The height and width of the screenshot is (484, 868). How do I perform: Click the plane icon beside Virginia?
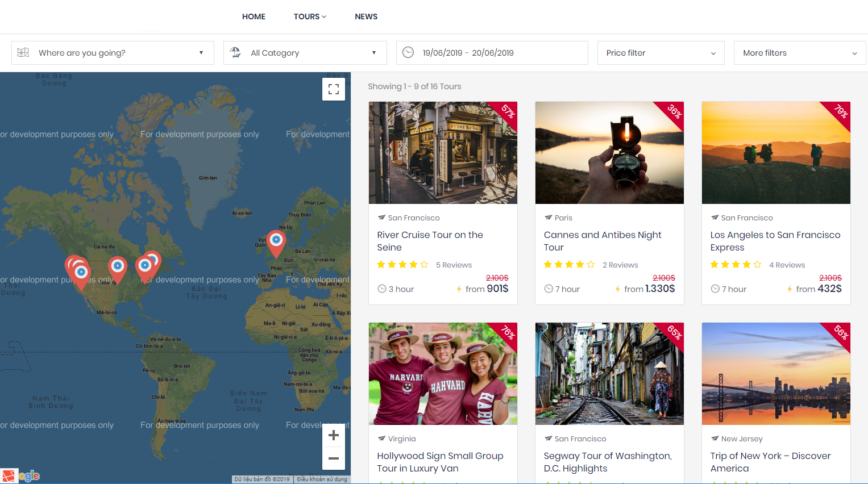coord(382,439)
